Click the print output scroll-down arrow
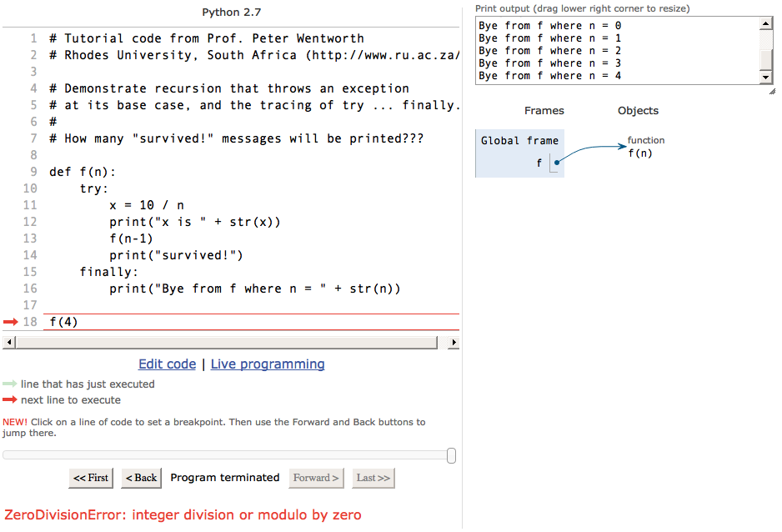The width and height of the screenshot is (782, 532). pyautogui.click(x=766, y=77)
